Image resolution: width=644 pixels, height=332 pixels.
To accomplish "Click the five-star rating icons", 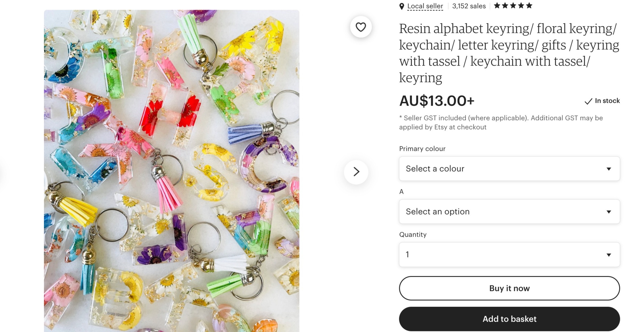I will tap(513, 6).
